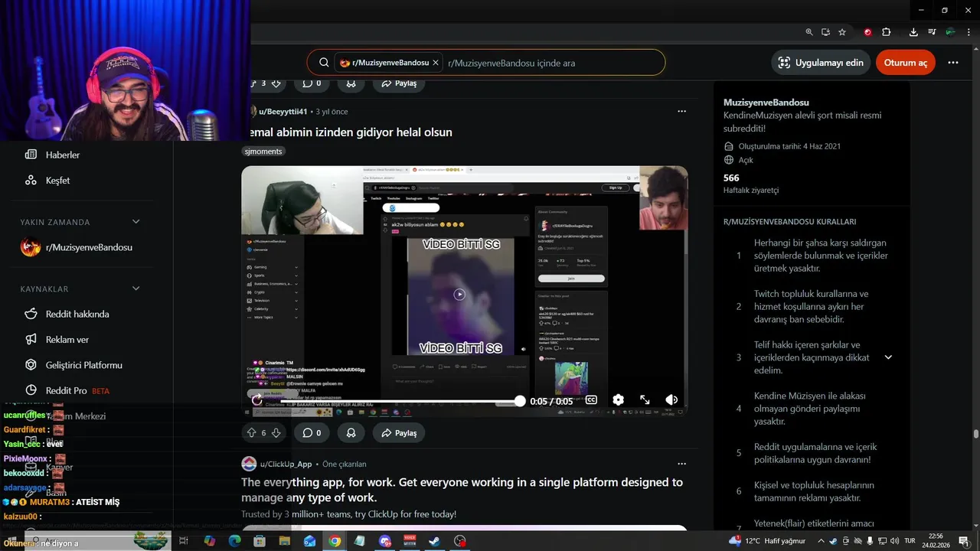This screenshot has width=980, height=551.
Task: Open Chrome downloads
Action: click(913, 32)
